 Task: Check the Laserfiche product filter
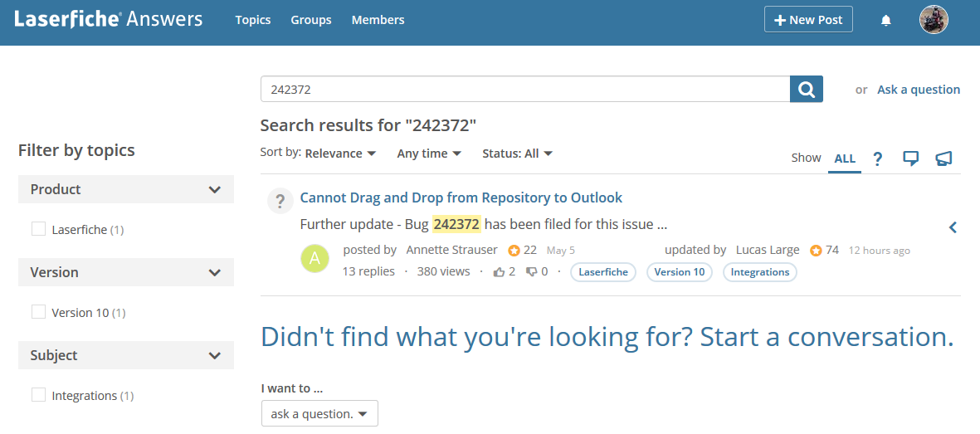[39, 229]
